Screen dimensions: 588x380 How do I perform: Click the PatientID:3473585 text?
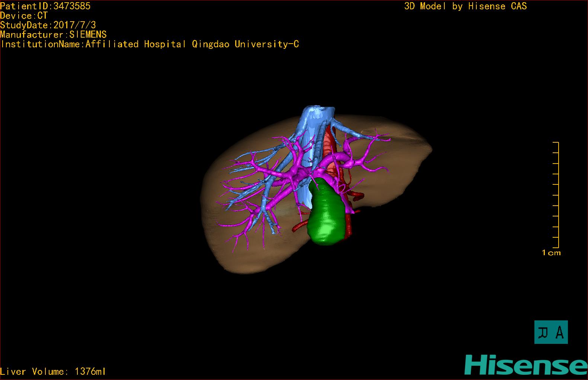point(45,6)
